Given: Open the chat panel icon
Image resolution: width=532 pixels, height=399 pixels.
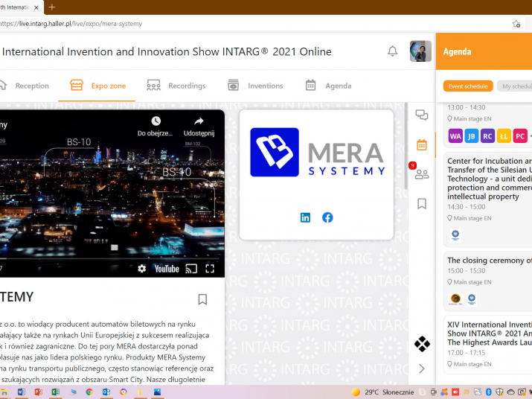Looking at the screenshot, I should click(422, 115).
